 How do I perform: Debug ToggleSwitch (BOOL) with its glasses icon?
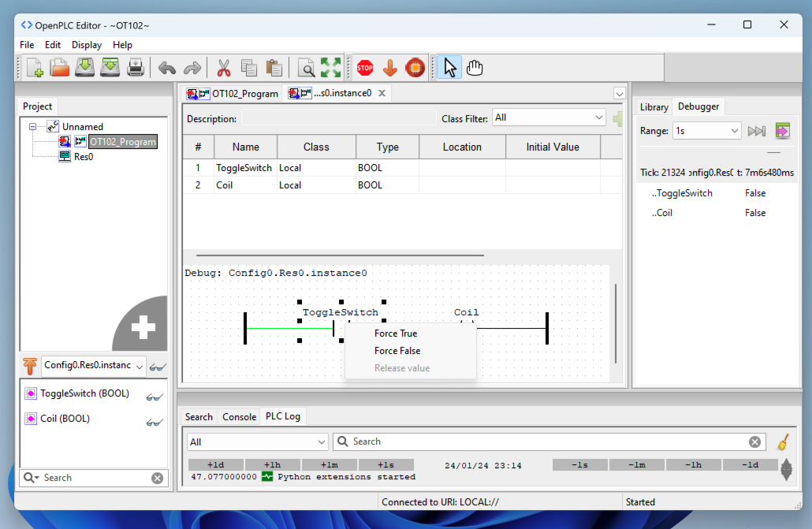(x=155, y=397)
